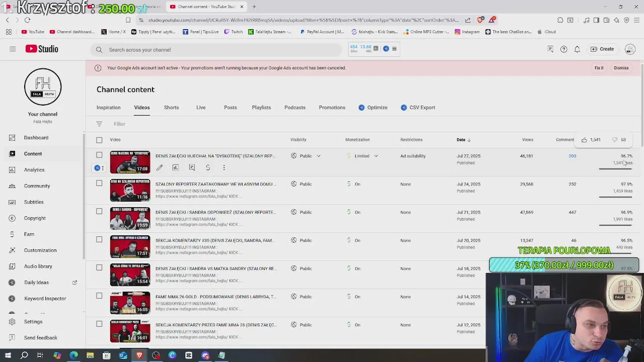The image size is (644, 362).
Task: Reload the browser page
Action: click(x=27, y=20)
